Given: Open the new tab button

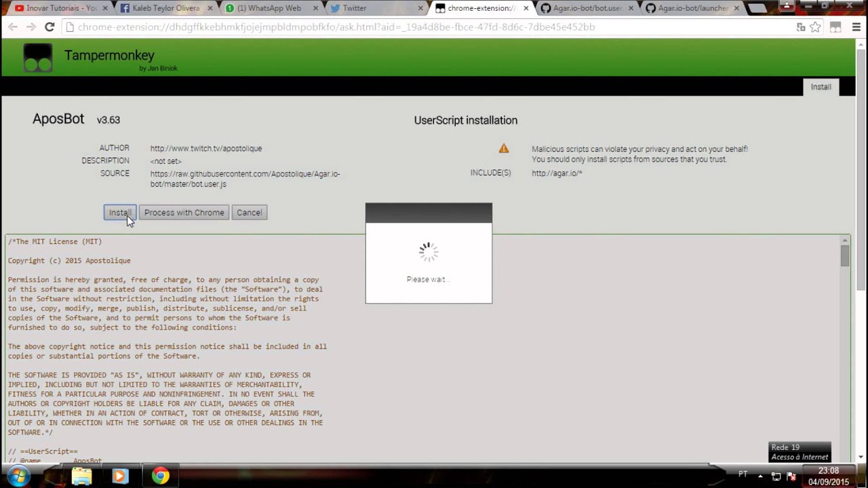Looking at the screenshot, I should pos(756,8).
